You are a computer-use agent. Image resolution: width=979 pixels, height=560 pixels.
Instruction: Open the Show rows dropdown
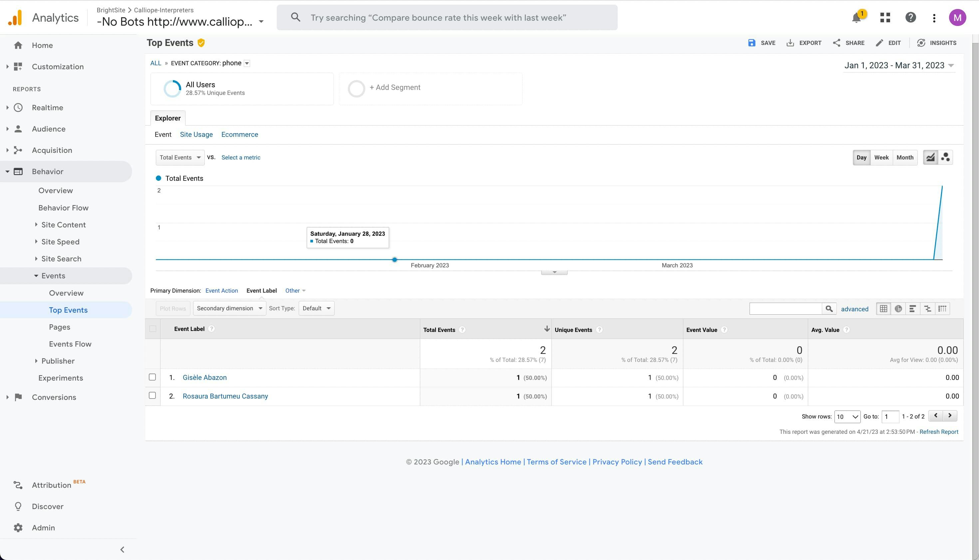point(847,417)
